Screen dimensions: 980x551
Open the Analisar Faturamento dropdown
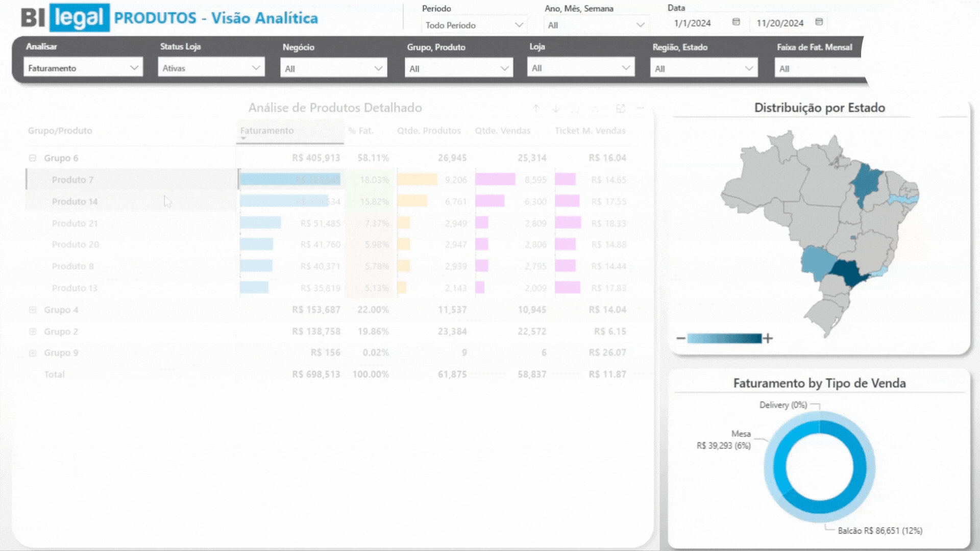tap(83, 68)
